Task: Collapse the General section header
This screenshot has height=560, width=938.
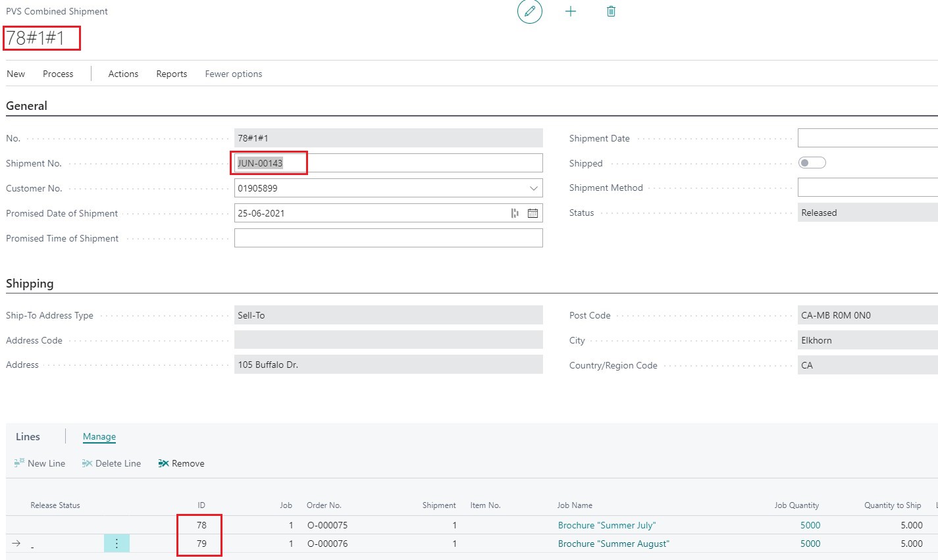Action: [26, 106]
